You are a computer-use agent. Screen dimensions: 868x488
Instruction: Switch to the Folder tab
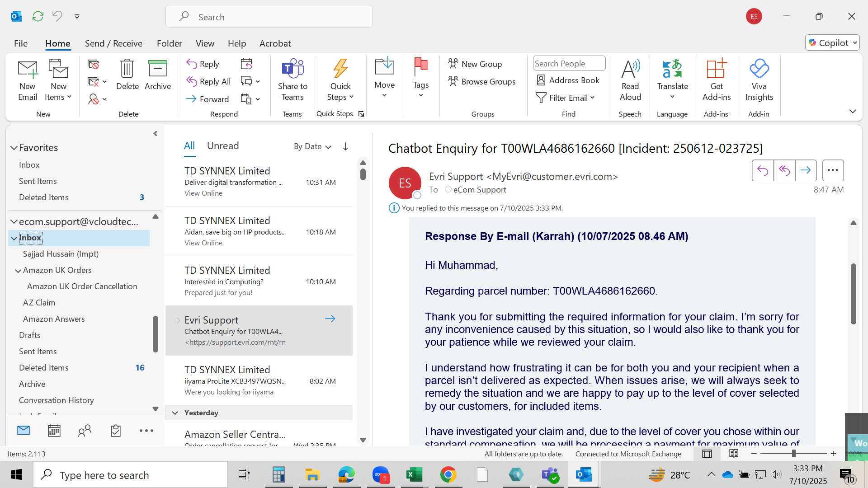(170, 43)
